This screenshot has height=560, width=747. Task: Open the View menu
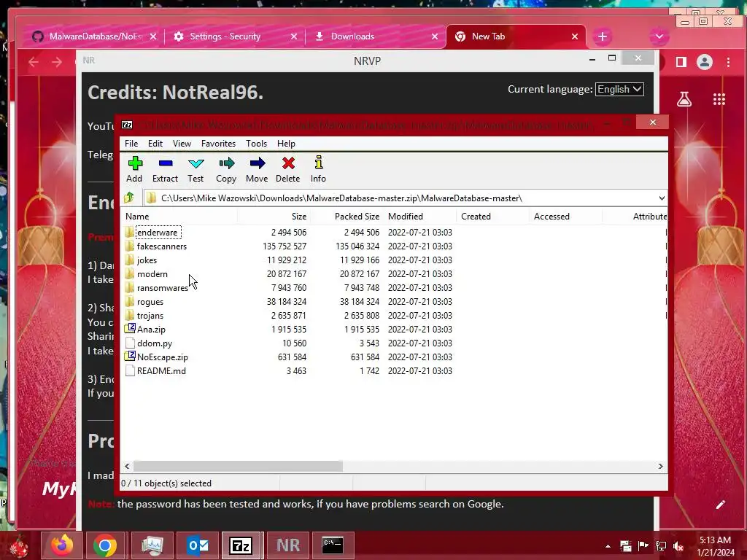pyautogui.click(x=182, y=144)
